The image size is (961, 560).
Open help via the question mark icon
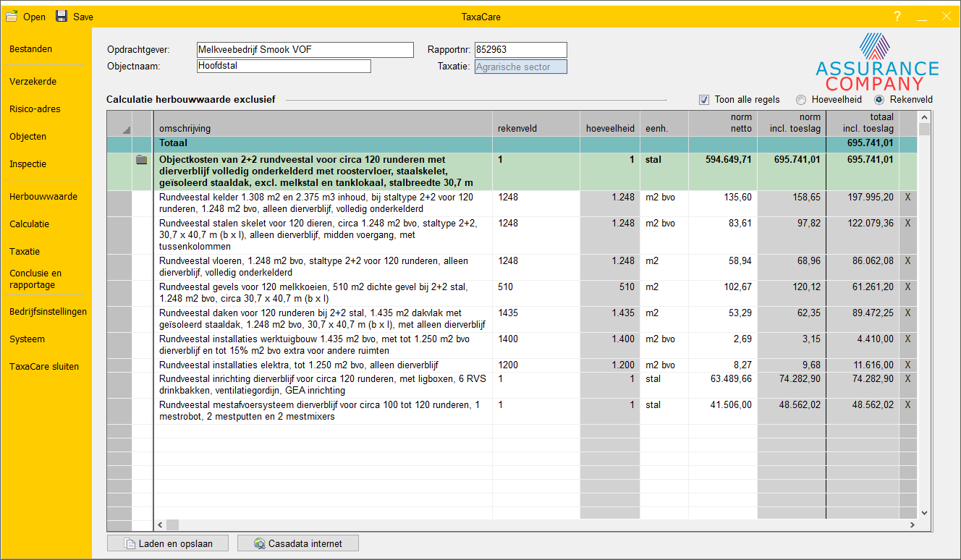tap(897, 17)
